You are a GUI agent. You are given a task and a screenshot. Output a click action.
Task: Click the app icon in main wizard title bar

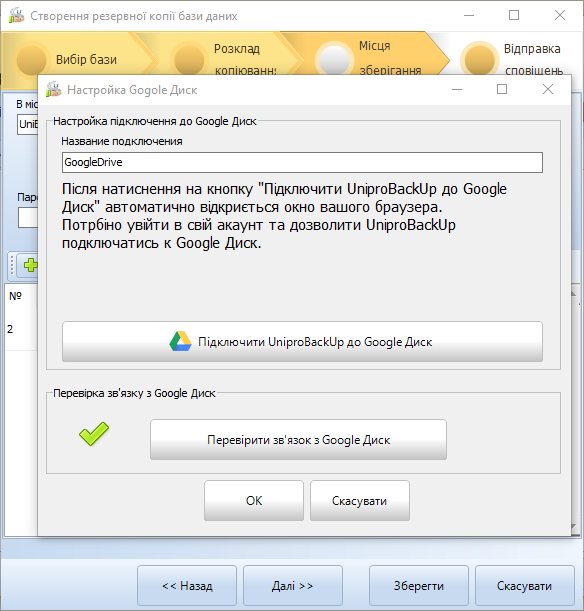[17, 16]
